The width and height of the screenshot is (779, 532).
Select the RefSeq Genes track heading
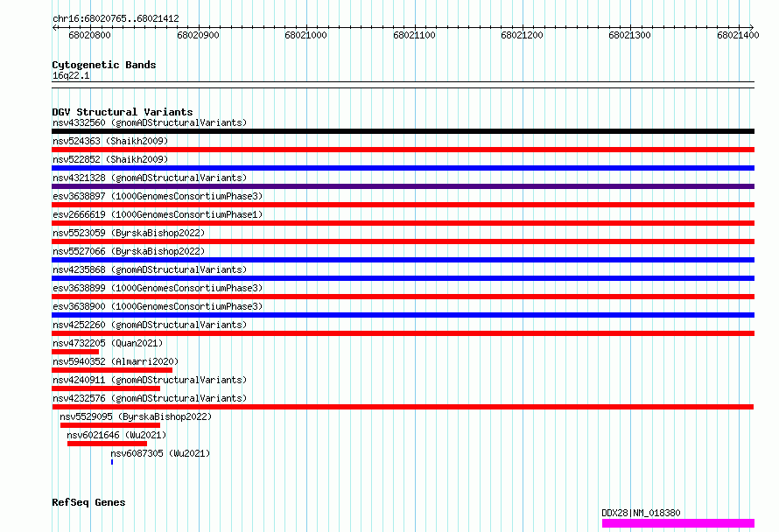click(88, 502)
